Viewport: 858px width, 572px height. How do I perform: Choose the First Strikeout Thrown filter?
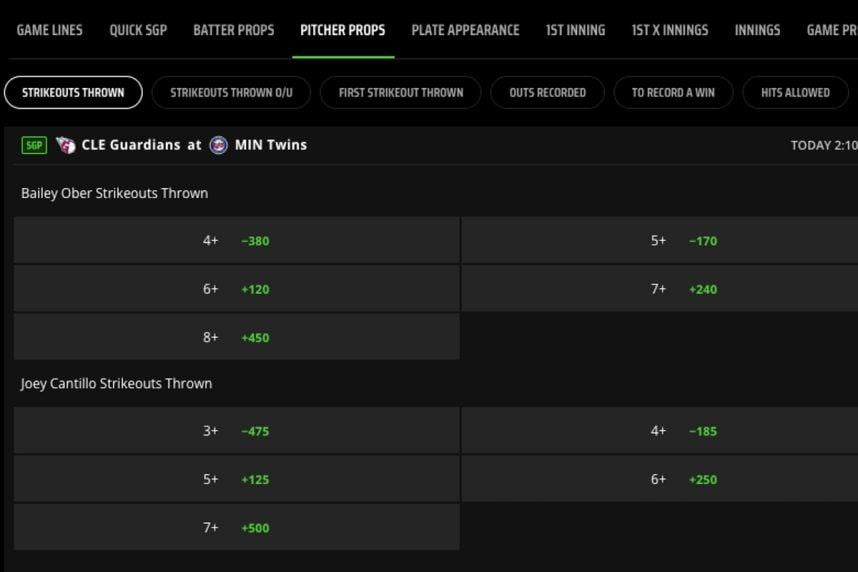click(401, 93)
